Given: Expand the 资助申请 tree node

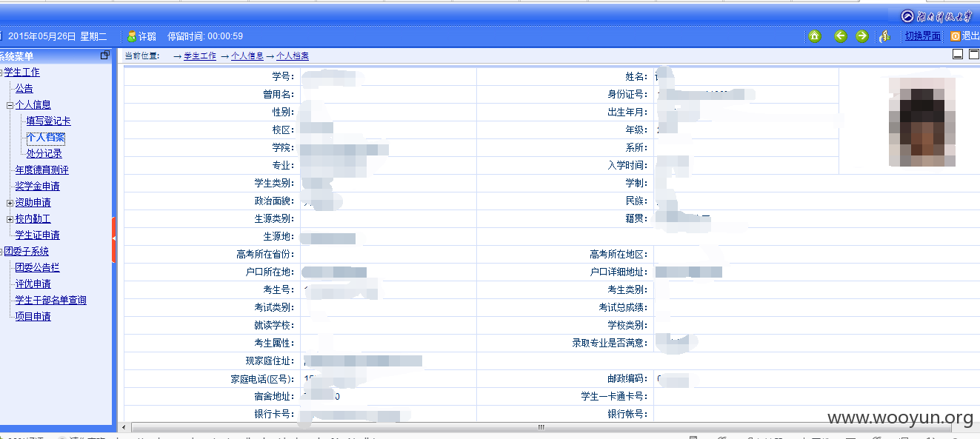Looking at the screenshot, I should (x=10, y=203).
